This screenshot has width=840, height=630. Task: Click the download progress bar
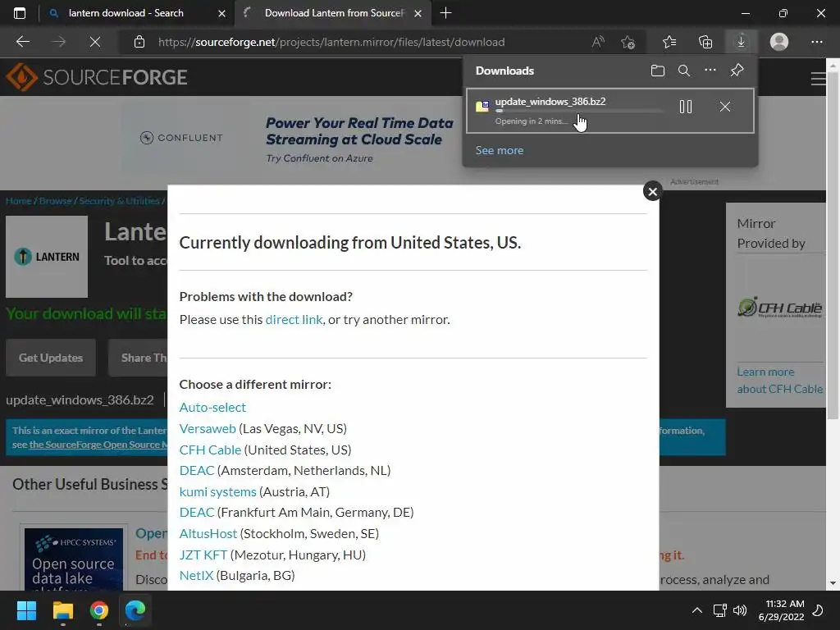click(x=578, y=112)
